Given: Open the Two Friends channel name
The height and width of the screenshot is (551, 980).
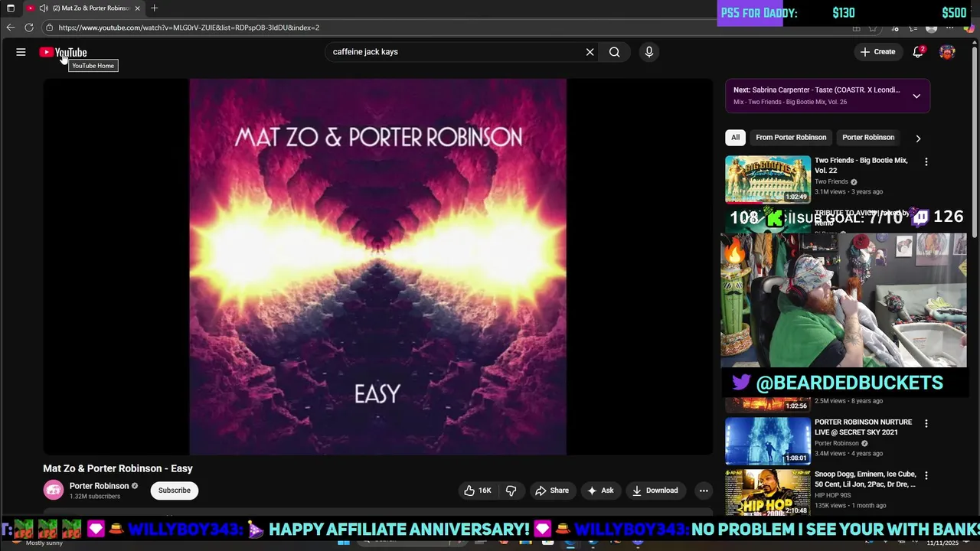Looking at the screenshot, I should (831, 182).
